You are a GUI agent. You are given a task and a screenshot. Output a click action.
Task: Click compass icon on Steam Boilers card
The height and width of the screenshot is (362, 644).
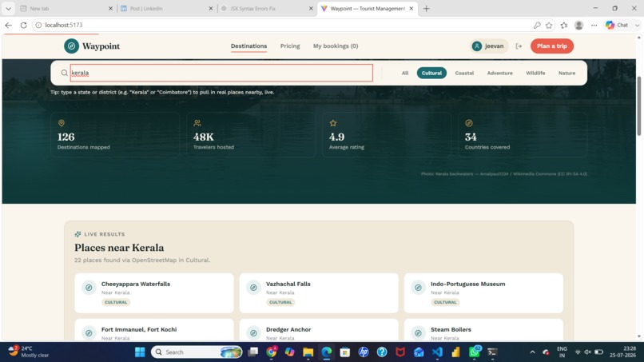point(418,333)
